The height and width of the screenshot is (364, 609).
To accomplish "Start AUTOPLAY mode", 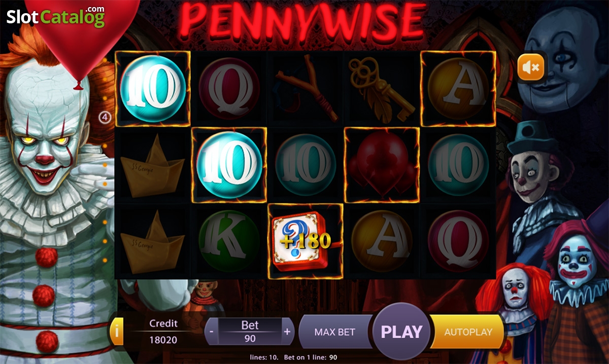I will [468, 332].
